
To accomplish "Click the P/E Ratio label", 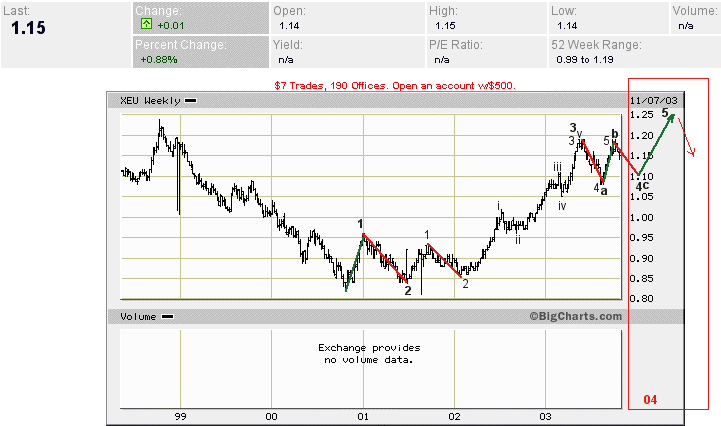I will (x=456, y=45).
